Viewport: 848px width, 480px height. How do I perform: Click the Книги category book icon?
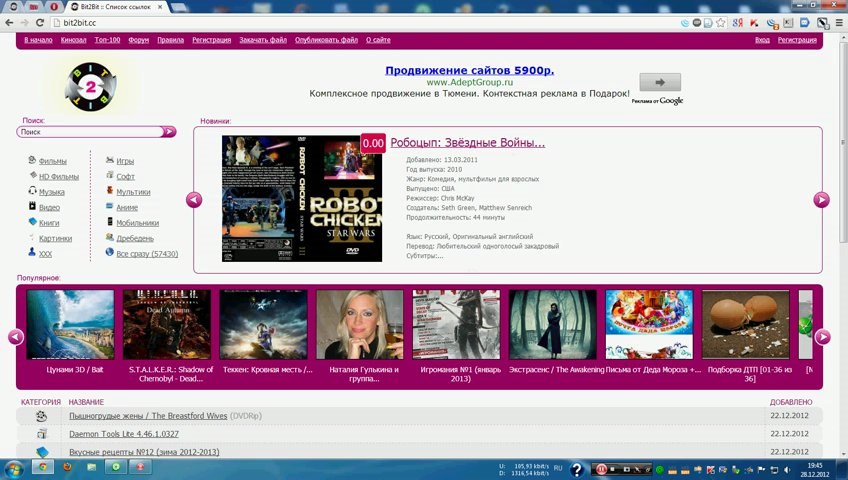32,222
